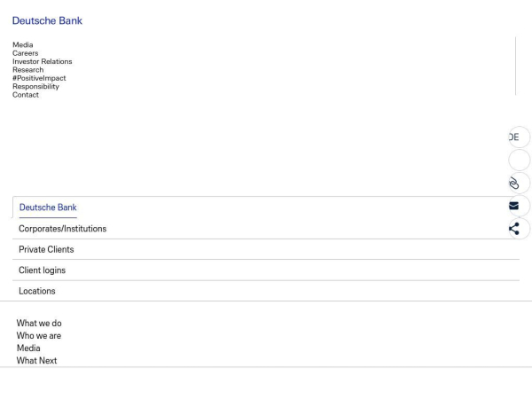The height and width of the screenshot is (399, 532).
Task: Expand the Client logins section
Action: coord(42,270)
